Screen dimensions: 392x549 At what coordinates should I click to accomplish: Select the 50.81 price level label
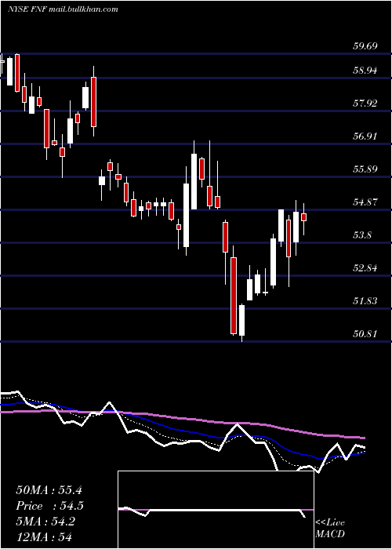click(365, 333)
